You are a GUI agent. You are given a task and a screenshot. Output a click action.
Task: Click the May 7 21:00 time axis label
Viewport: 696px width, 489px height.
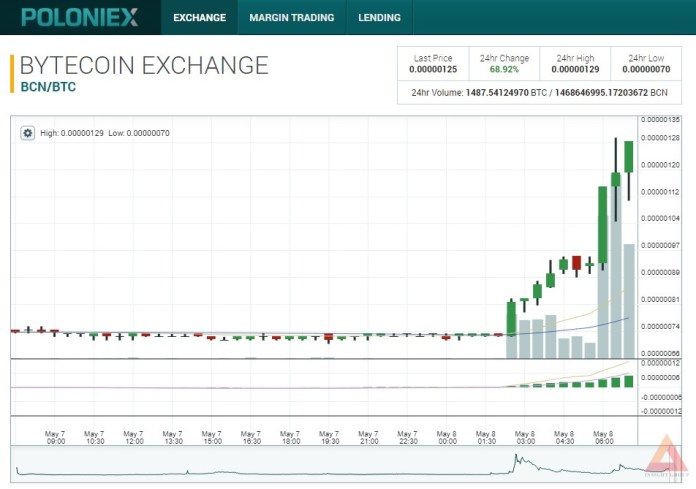369,438
